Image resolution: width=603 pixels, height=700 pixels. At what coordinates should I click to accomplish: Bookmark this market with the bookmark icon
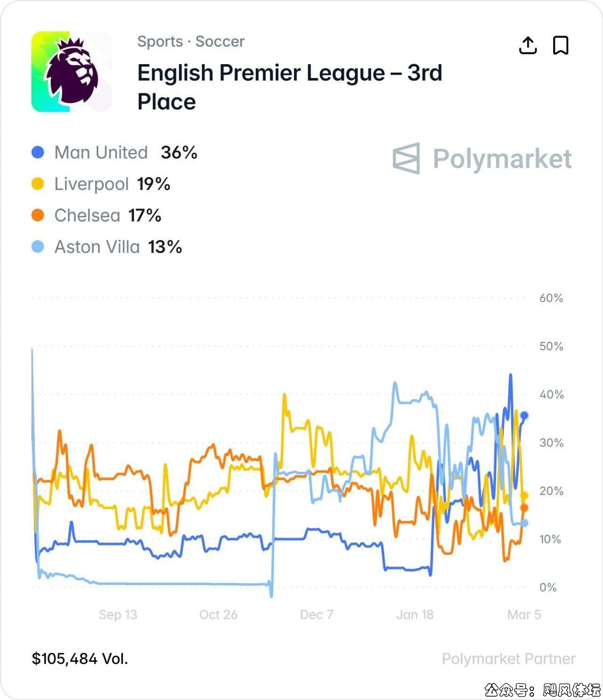(x=561, y=46)
